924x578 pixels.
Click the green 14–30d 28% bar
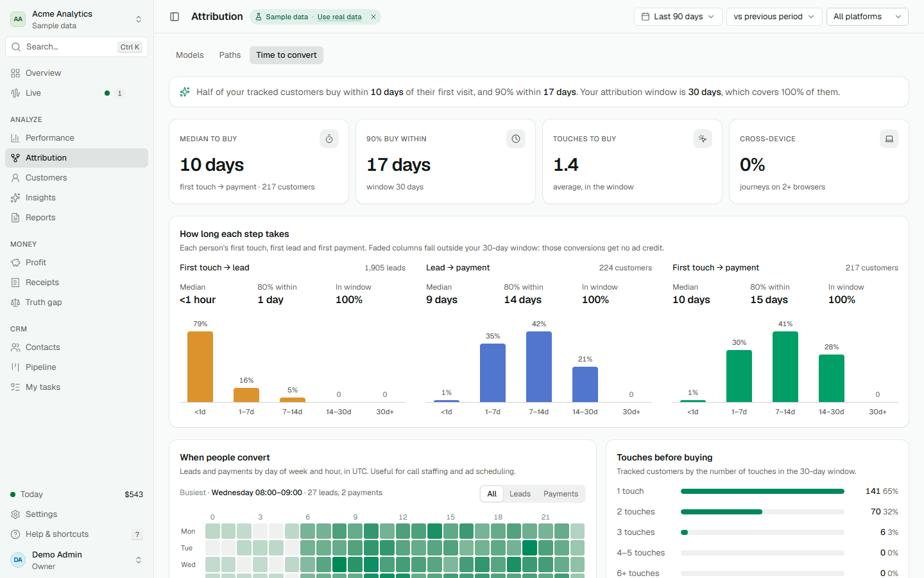click(x=832, y=378)
